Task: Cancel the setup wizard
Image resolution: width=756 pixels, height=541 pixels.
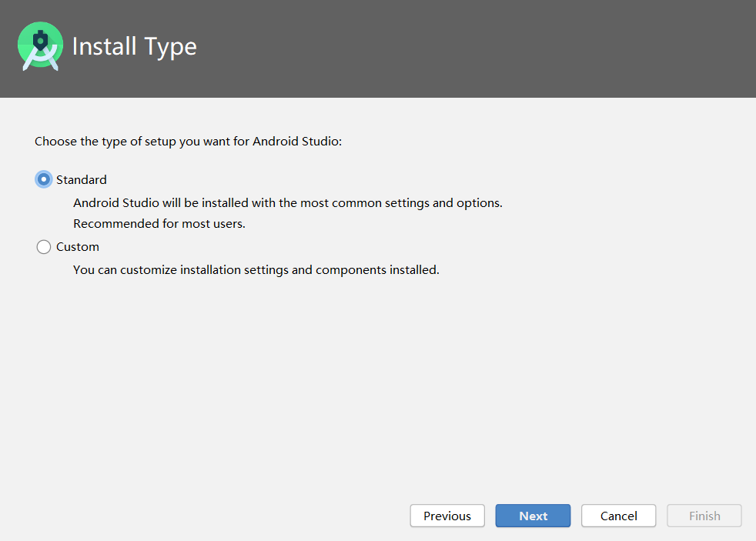Action: [x=619, y=516]
